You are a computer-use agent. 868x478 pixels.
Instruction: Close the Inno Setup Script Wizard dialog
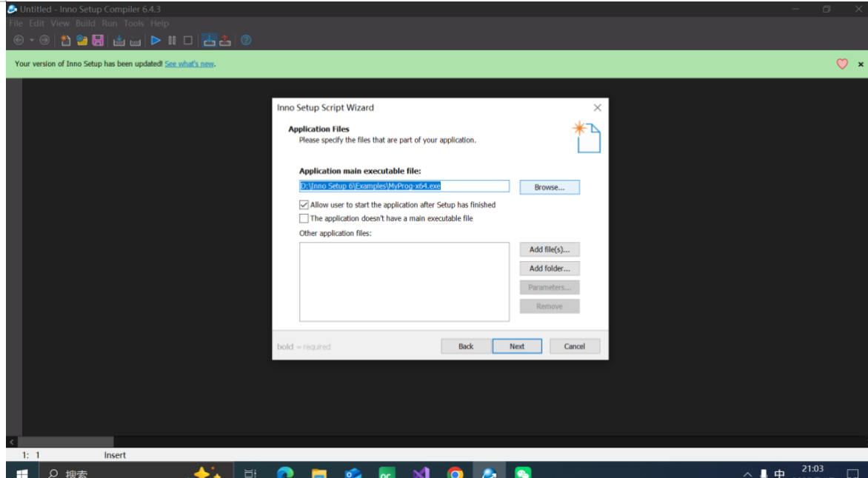(x=597, y=108)
